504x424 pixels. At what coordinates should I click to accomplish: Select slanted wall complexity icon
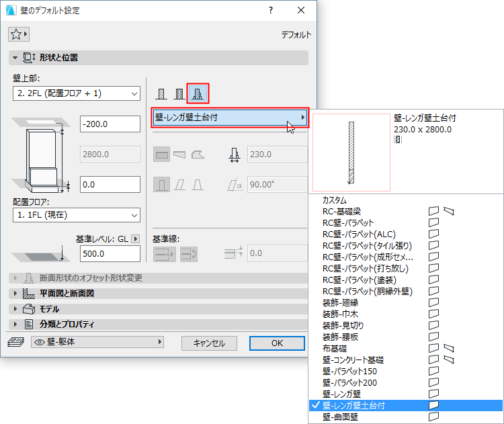pos(179,185)
